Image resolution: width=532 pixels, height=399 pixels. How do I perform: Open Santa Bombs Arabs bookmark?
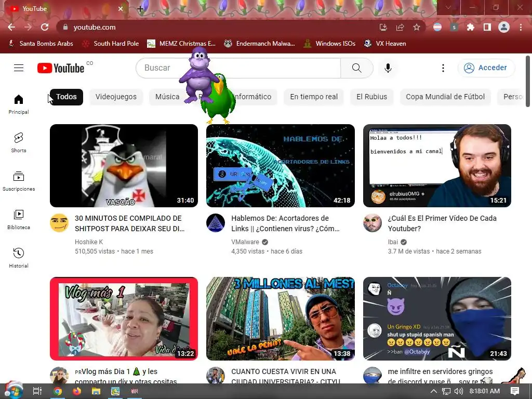(x=41, y=44)
